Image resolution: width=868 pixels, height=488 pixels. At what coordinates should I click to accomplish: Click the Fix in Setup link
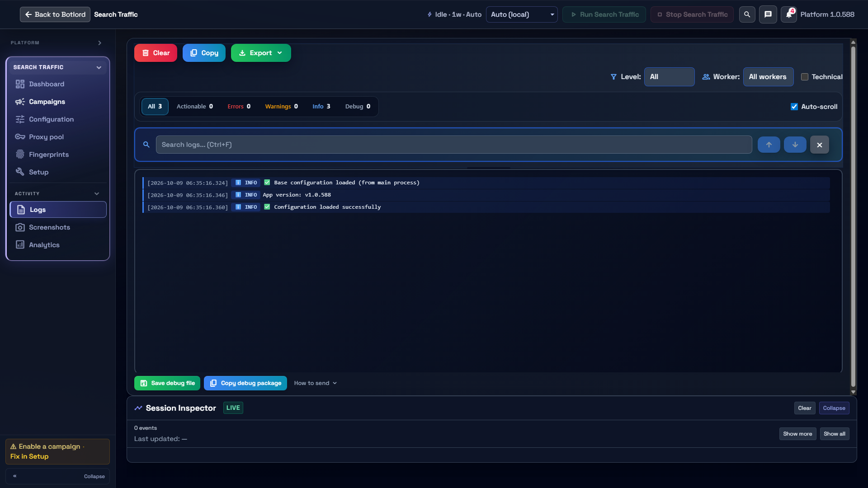click(x=29, y=456)
